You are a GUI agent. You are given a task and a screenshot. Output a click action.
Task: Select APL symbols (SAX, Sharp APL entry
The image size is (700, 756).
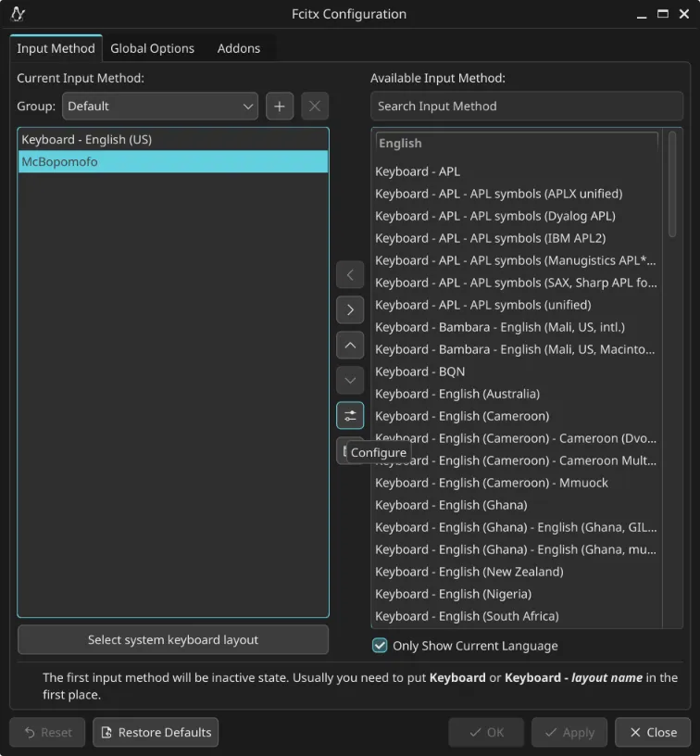coord(517,283)
